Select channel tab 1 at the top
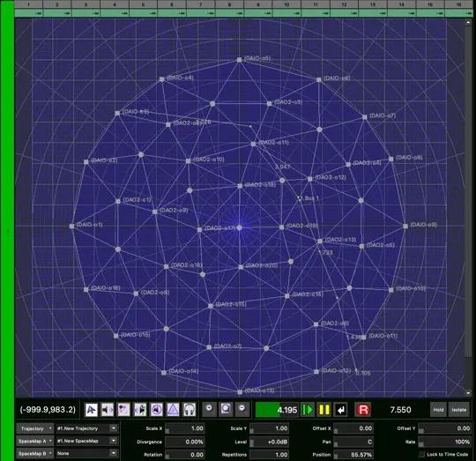Image resolution: width=476 pixels, height=461 pixels. pos(29,4)
